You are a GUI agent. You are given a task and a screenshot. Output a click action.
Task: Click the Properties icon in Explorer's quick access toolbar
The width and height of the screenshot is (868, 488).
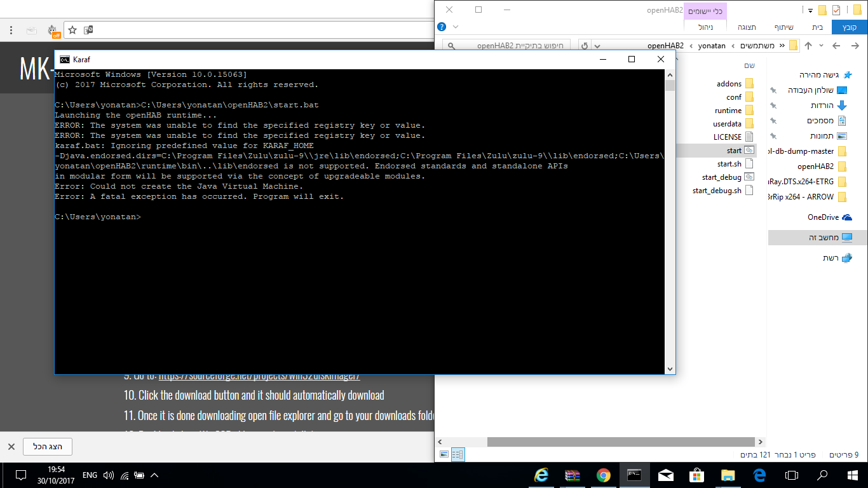tap(836, 10)
